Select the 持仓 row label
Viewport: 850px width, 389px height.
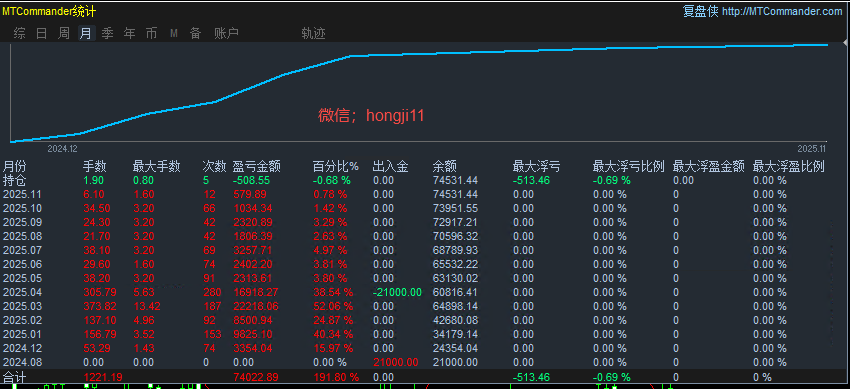point(15,180)
